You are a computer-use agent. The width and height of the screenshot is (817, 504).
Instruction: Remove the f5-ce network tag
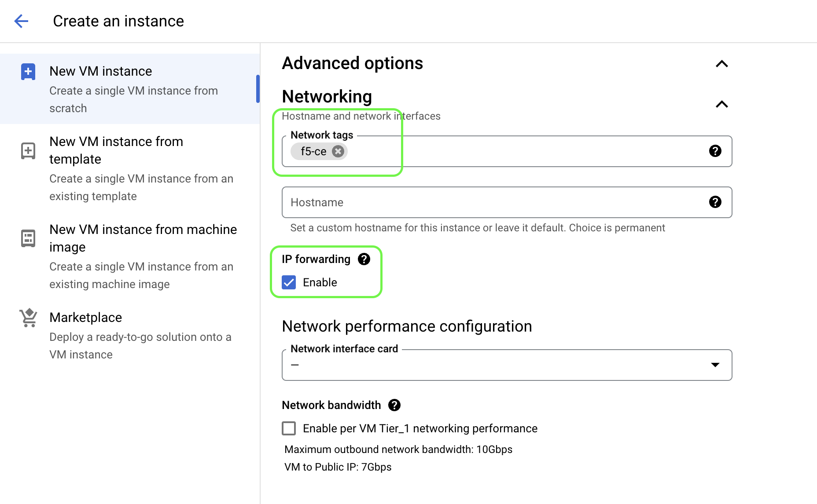click(338, 151)
